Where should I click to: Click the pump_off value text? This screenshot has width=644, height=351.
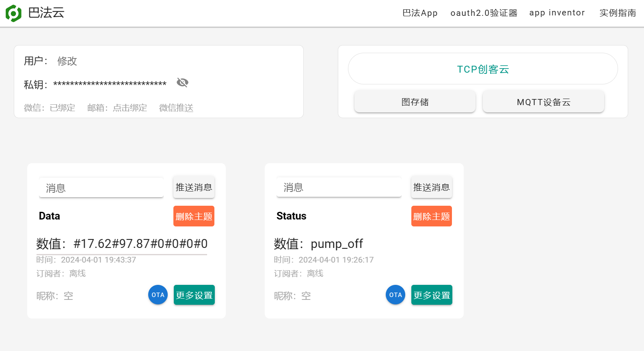coord(337,244)
